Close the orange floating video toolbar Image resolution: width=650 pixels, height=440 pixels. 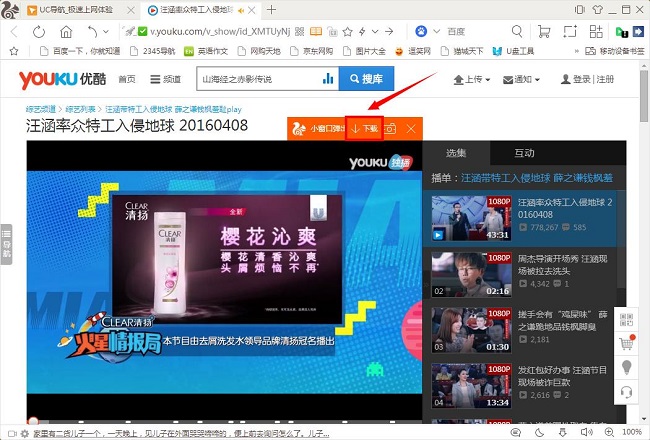(x=411, y=129)
